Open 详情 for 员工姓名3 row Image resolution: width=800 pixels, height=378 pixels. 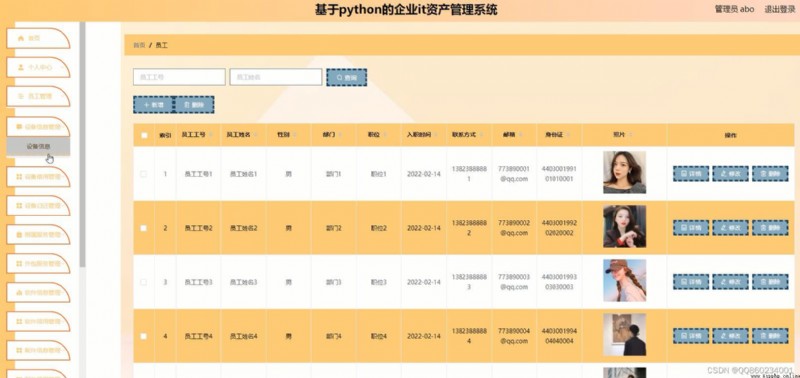[x=691, y=282]
